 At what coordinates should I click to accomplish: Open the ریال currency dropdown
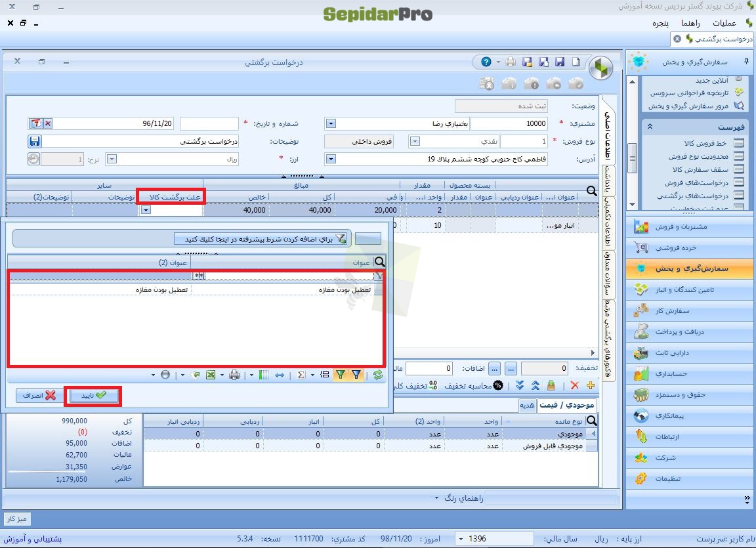click(112, 159)
